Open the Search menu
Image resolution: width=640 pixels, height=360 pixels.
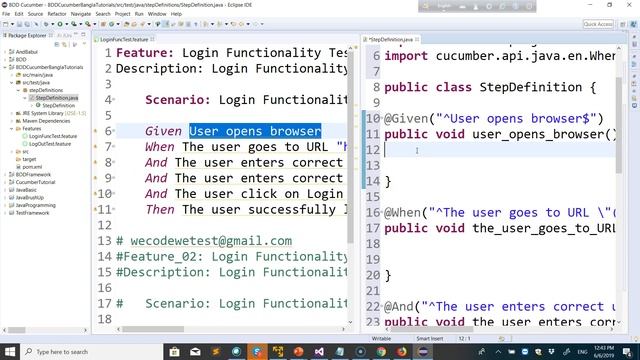[x=103, y=14]
